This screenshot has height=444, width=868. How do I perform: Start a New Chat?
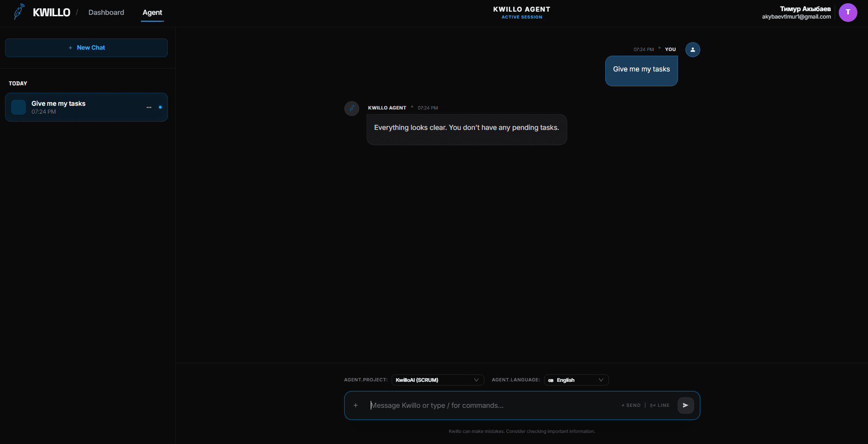(x=86, y=47)
